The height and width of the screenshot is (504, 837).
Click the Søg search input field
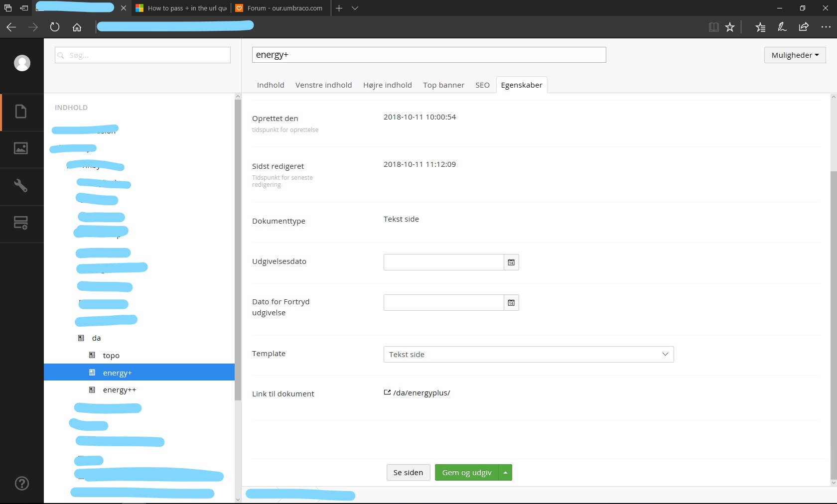(142, 55)
